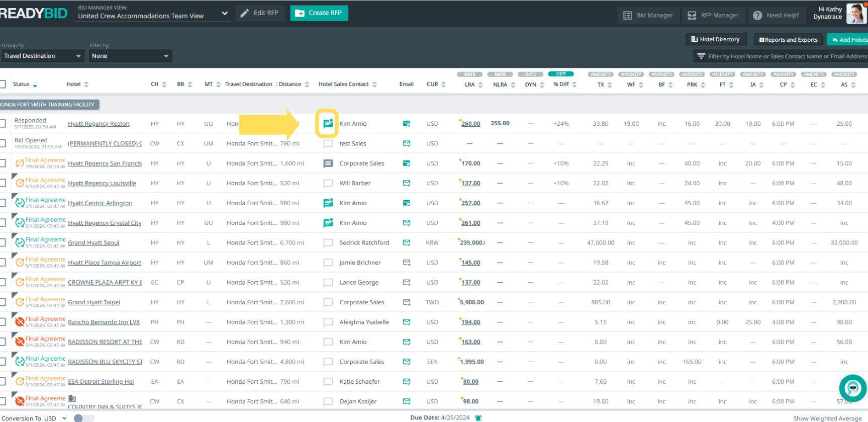Open the RFP Manager tab
868x422 pixels.
(713, 15)
